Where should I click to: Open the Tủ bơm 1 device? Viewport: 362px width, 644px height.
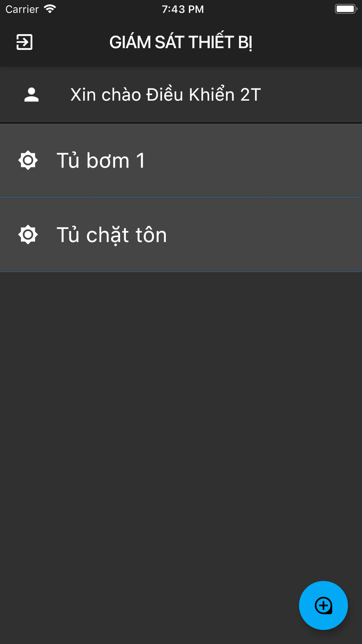101,160
